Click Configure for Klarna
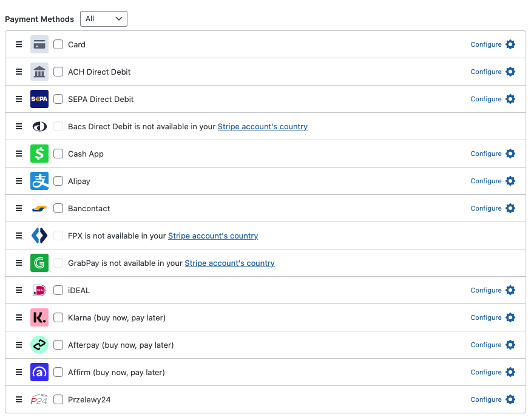The height and width of the screenshot is (420, 531). [x=485, y=317]
